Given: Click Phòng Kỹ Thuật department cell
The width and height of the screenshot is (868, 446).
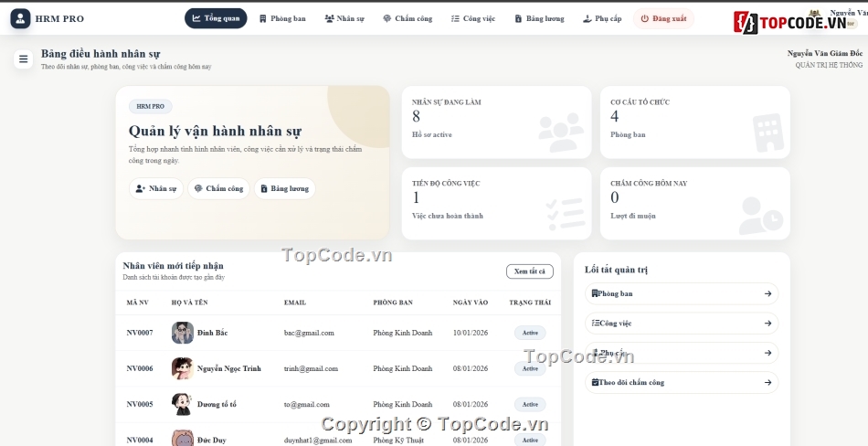Looking at the screenshot, I should coord(398,441).
